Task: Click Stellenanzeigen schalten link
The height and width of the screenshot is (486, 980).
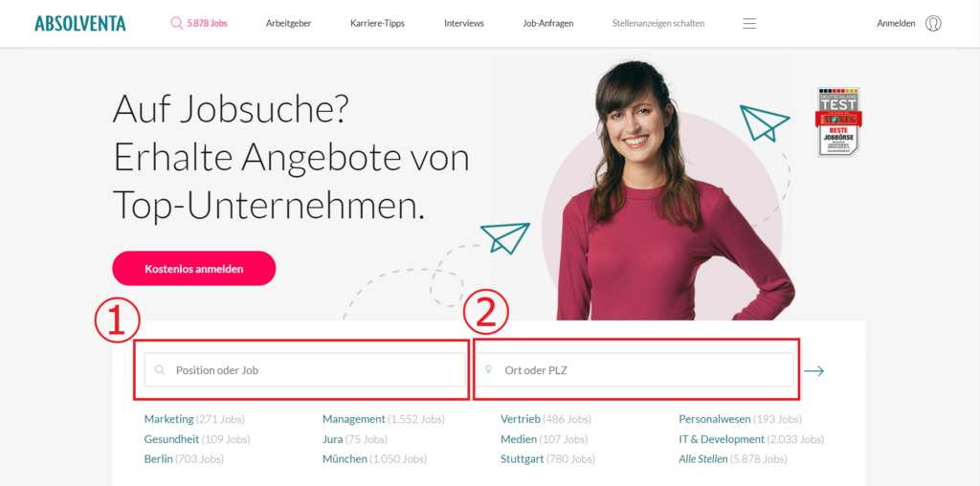Action: (658, 24)
